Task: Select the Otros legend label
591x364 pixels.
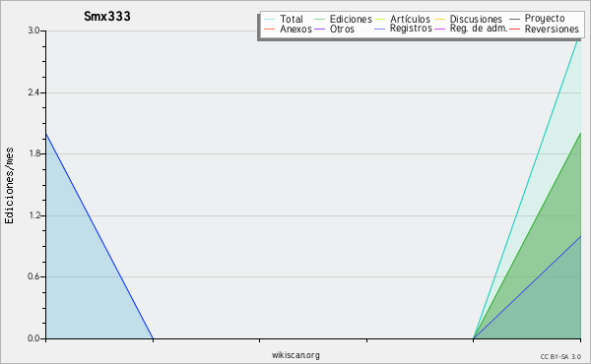Action: (x=342, y=29)
